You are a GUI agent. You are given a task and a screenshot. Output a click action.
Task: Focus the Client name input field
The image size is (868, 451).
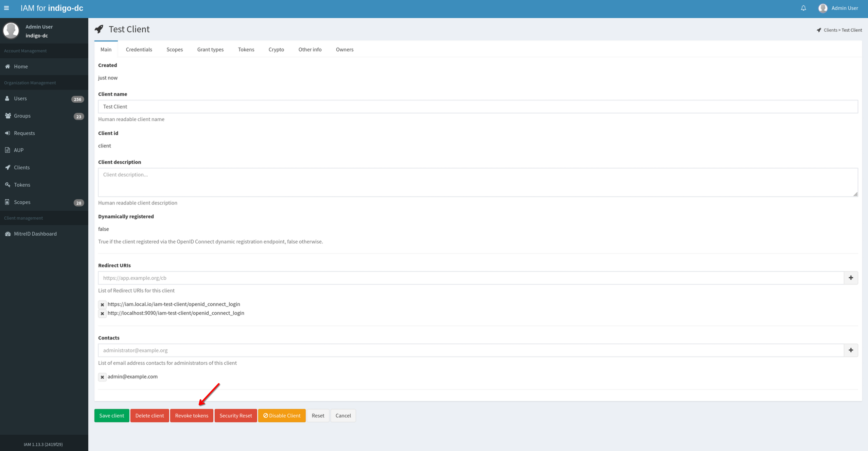coord(477,107)
